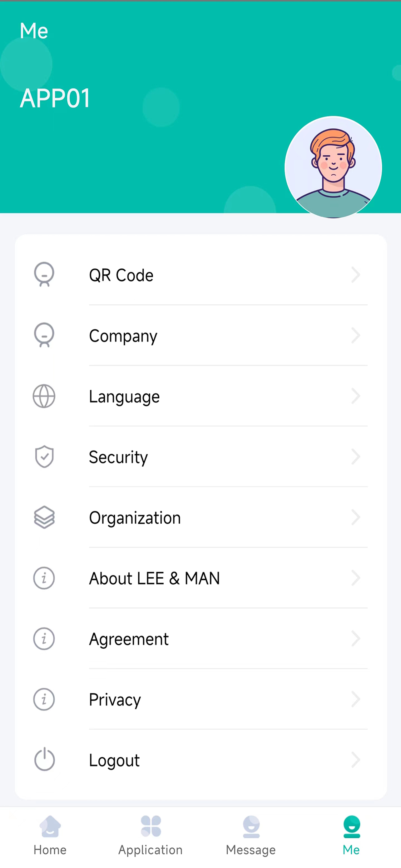Open the user profile avatar
This screenshot has height=868, width=401.
(x=333, y=167)
